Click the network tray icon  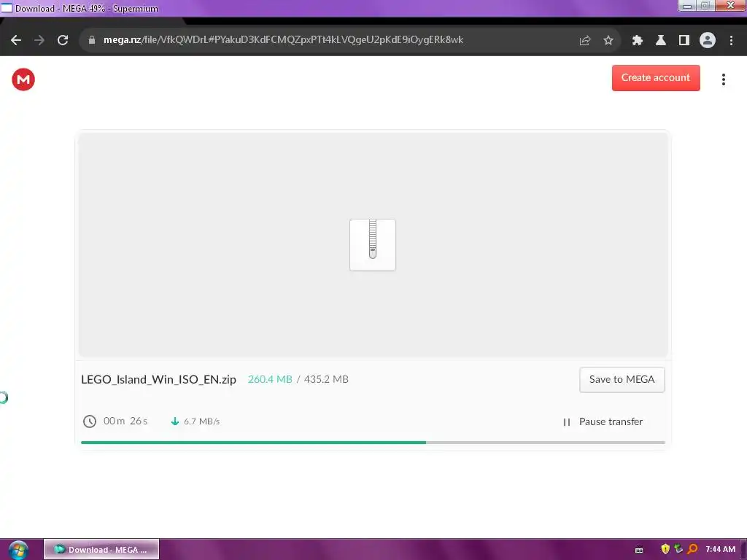pos(678,550)
